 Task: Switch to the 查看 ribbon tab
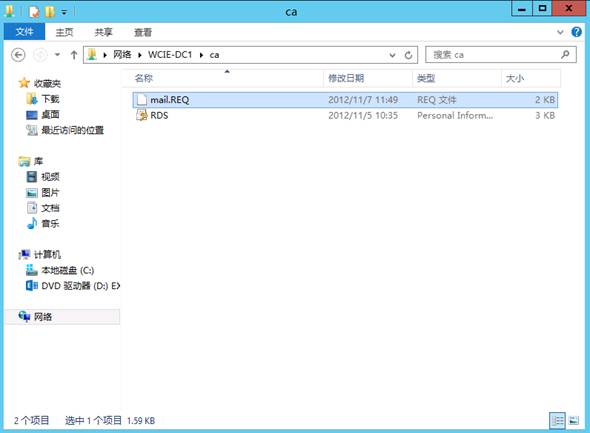(x=143, y=32)
